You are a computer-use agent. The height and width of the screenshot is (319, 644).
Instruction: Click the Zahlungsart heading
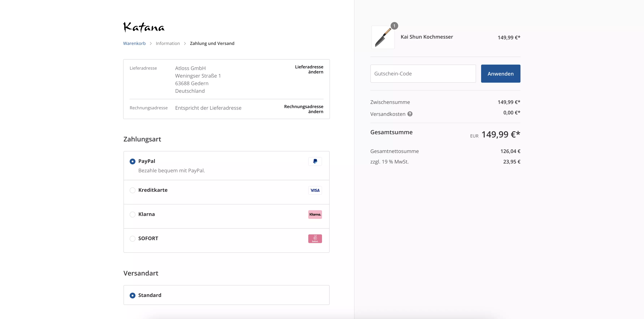pos(142,139)
